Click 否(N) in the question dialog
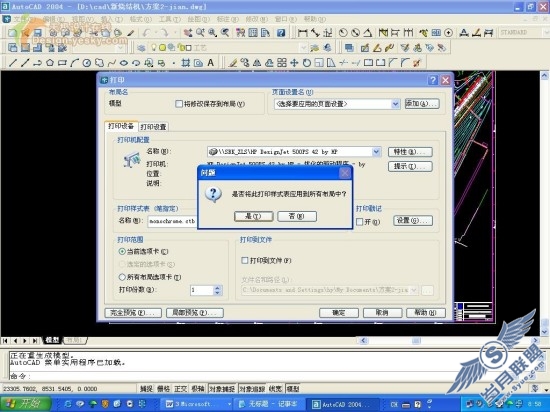The height and width of the screenshot is (412, 550). coord(297,216)
